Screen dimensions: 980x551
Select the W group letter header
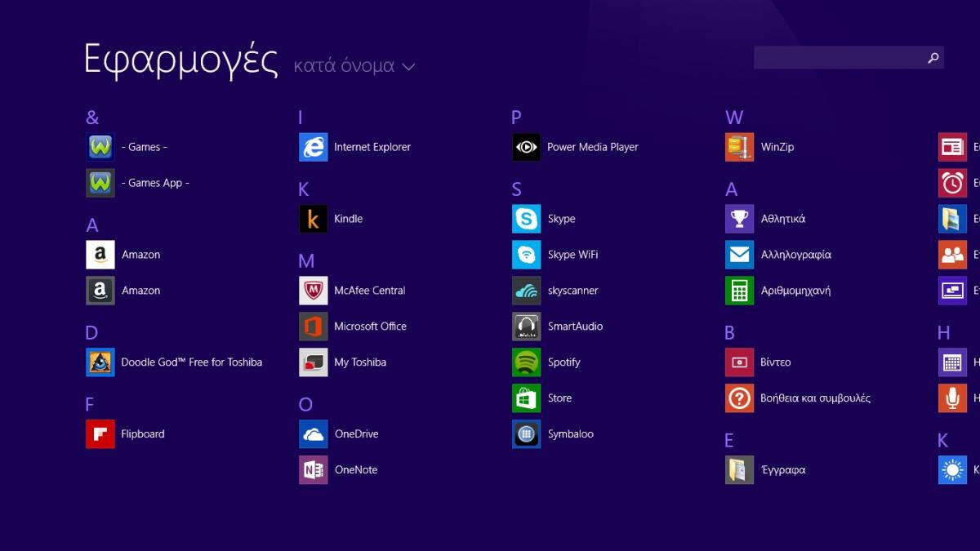pyautogui.click(x=734, y=118)
